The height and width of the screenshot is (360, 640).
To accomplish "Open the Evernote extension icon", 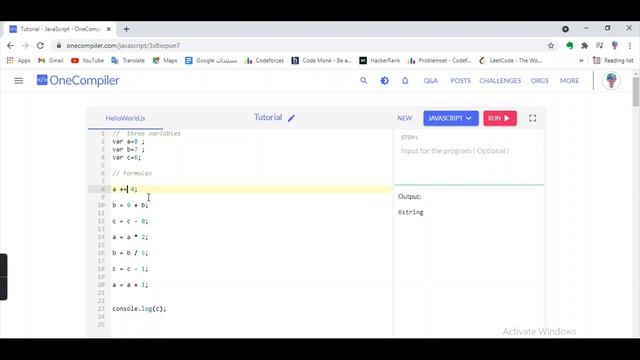I will click(x=570, y=45).
